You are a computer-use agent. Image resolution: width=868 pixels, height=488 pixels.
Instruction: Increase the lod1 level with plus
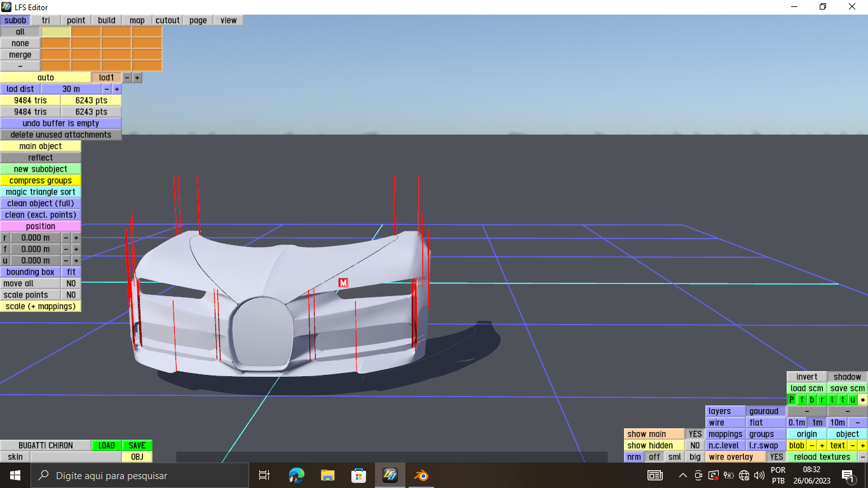[x=137, y=78]
